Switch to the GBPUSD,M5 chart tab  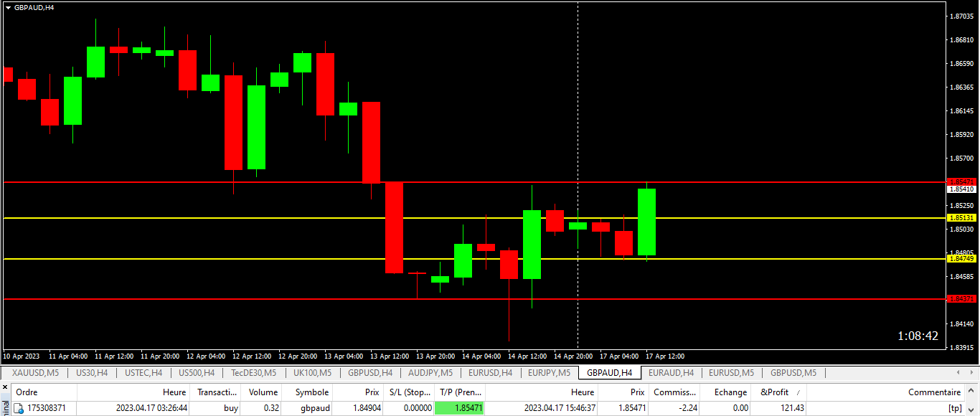793,373
